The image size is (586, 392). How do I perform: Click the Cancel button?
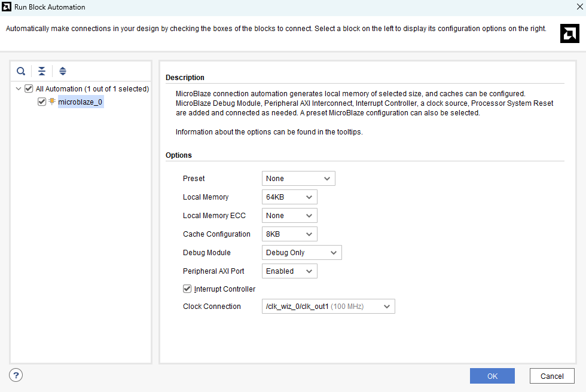tap(551, 376)
